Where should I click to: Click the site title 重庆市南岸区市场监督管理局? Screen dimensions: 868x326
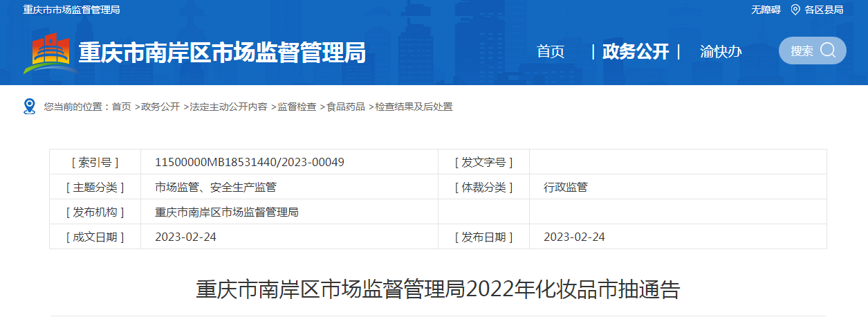[x=222, y=53]
